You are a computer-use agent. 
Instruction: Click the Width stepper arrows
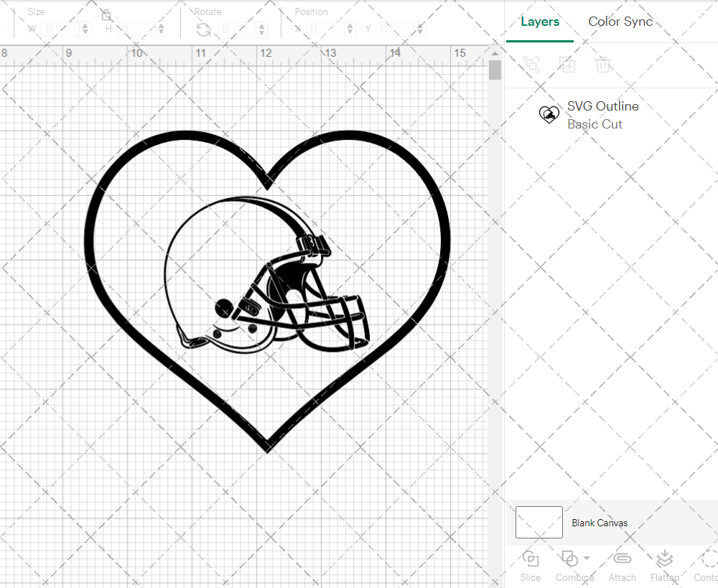(x=85, y=29)
